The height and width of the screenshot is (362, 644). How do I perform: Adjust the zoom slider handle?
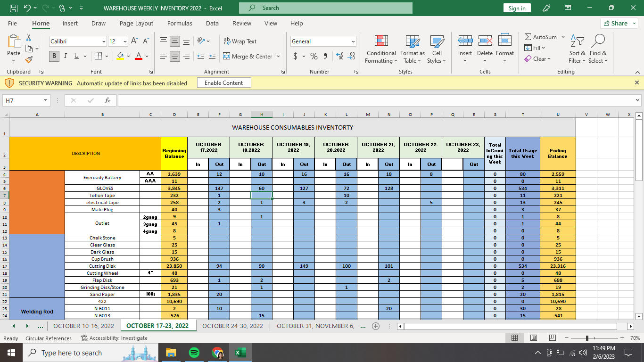tap(587, 338)
